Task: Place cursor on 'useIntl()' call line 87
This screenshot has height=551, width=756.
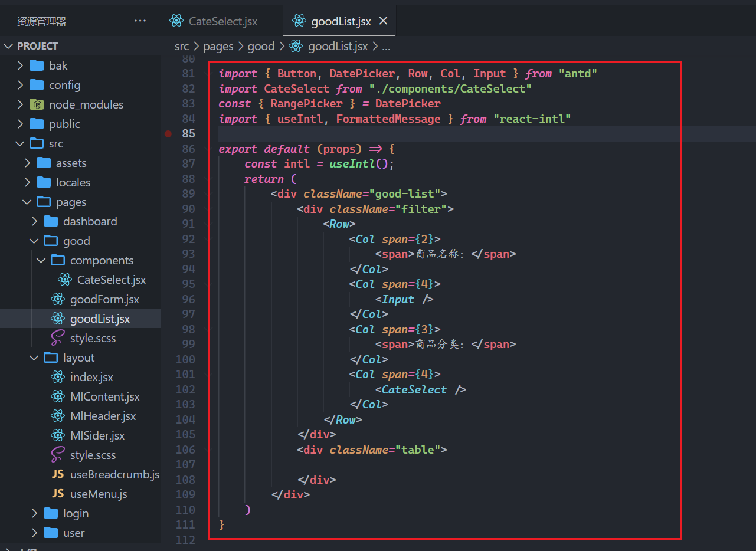Action: 358,163
